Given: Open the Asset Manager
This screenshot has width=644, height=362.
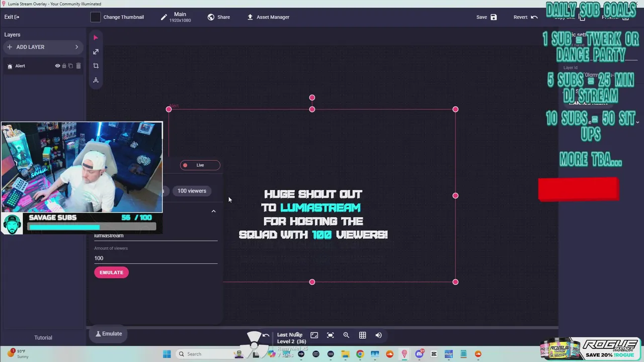Looking at the screenshot, I should pyautogui.click(x=268, y=17).
